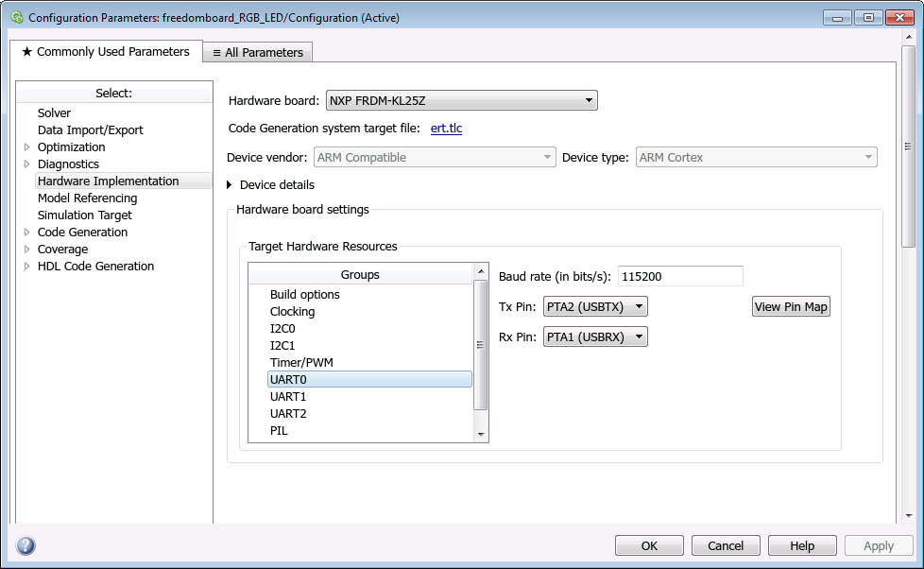The height and width of the screenshot is (569, 924).
Task: Select Solver in the category list
Action: [54, 113]
